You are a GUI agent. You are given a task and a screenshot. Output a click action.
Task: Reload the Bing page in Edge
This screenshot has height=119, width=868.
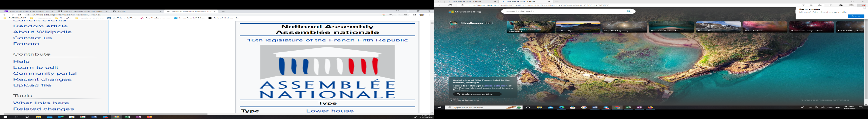(450, 5)
